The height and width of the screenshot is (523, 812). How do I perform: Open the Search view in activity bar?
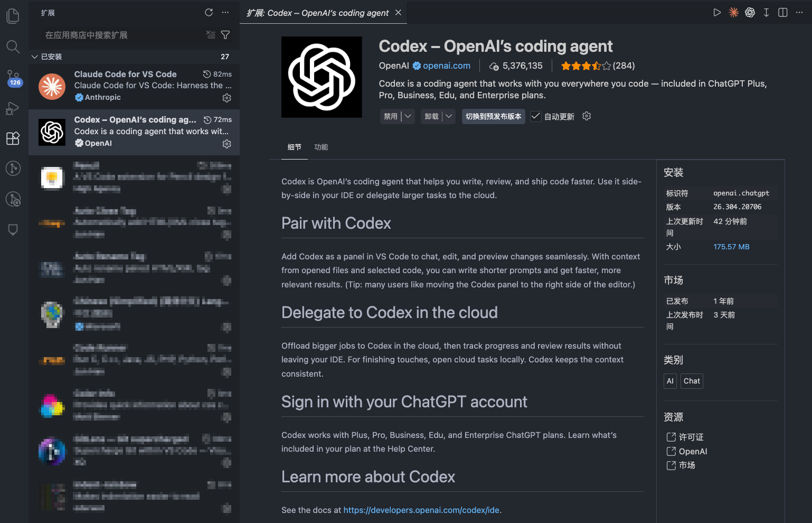point(13,46)
